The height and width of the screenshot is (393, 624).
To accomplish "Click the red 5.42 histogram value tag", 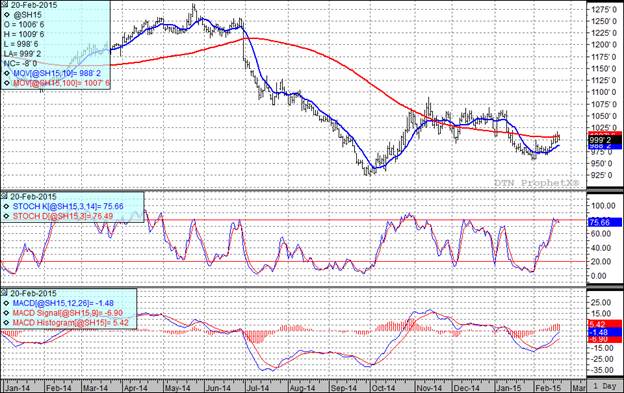I will (604, 324).
